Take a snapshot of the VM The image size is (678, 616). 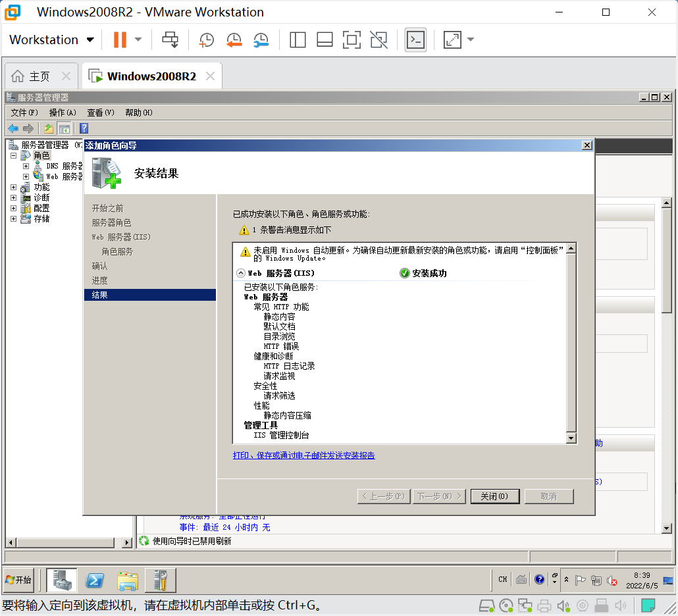tap(206, 39)
